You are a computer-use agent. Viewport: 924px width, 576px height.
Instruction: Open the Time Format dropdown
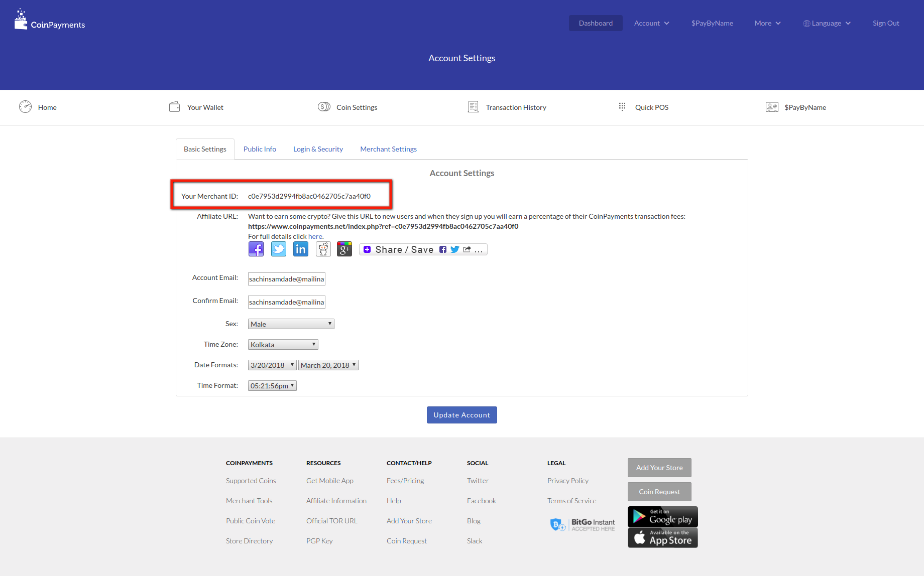pyautogui.click(x=272, y=386)
